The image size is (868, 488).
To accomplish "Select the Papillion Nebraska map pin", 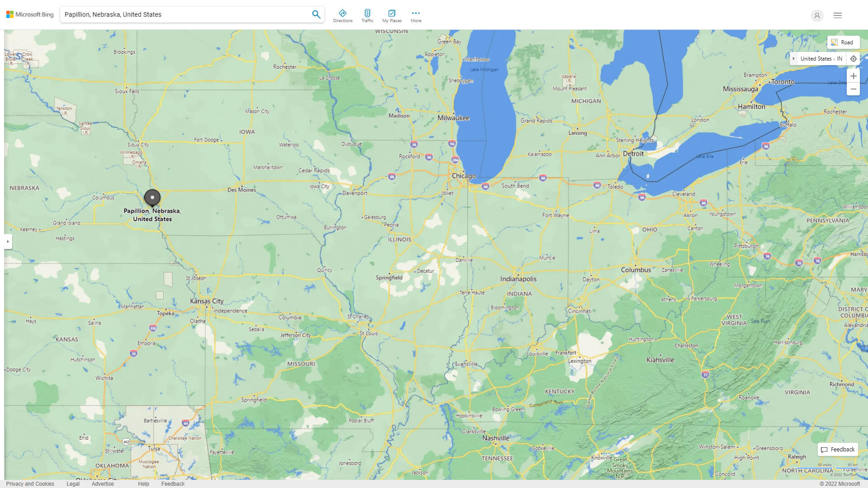I will [152, 198].
